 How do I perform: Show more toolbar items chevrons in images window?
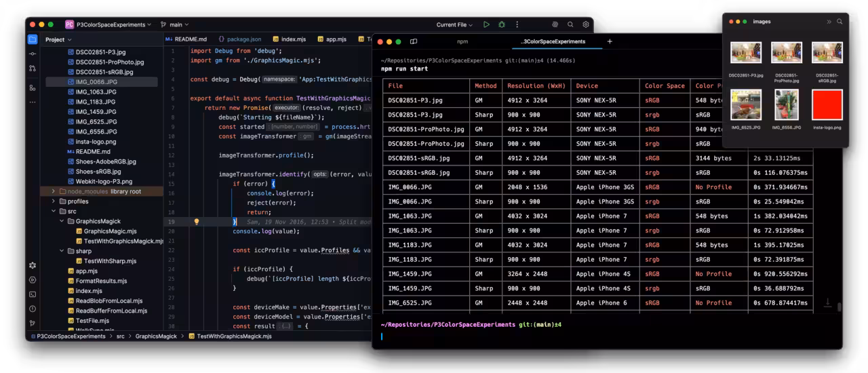829,22
